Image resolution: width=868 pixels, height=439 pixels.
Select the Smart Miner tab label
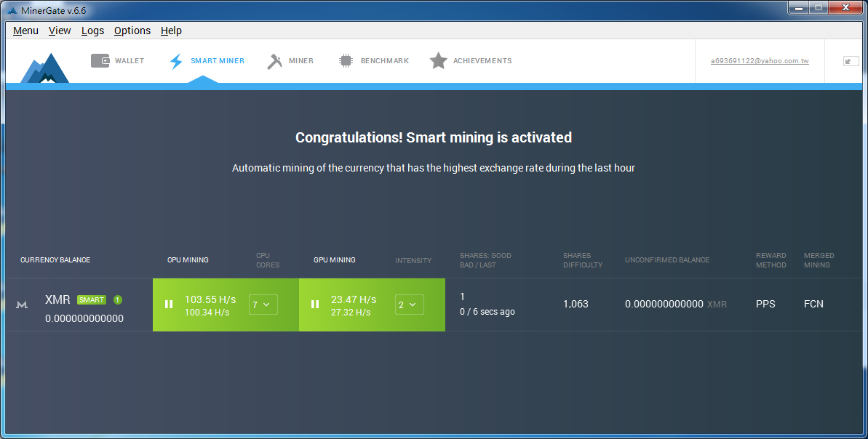pyautogui.click(x=218, y=61)
